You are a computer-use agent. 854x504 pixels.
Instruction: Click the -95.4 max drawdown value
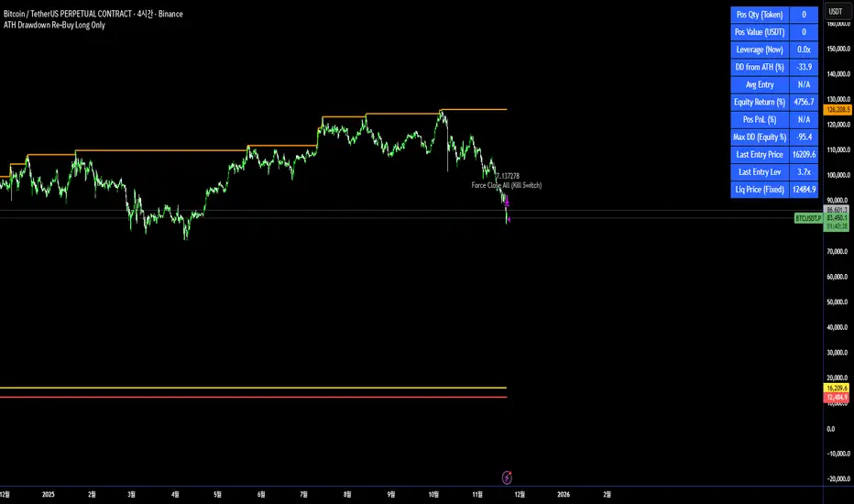[x=804, y=137]
